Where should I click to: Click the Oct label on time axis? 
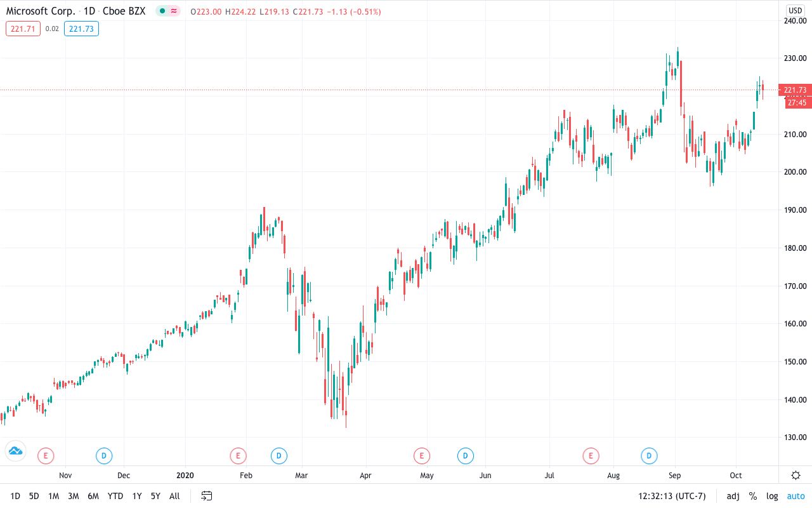click(x=736, y=475)
